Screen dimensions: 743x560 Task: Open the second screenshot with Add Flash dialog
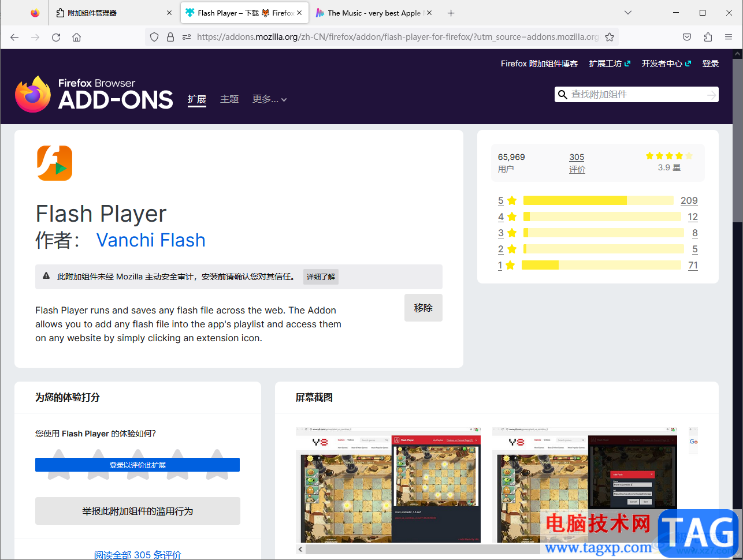(x=585, y=485)
